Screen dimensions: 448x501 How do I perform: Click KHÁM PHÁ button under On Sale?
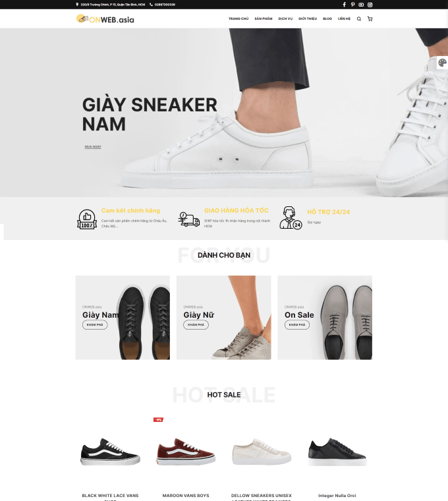(297, 324)
